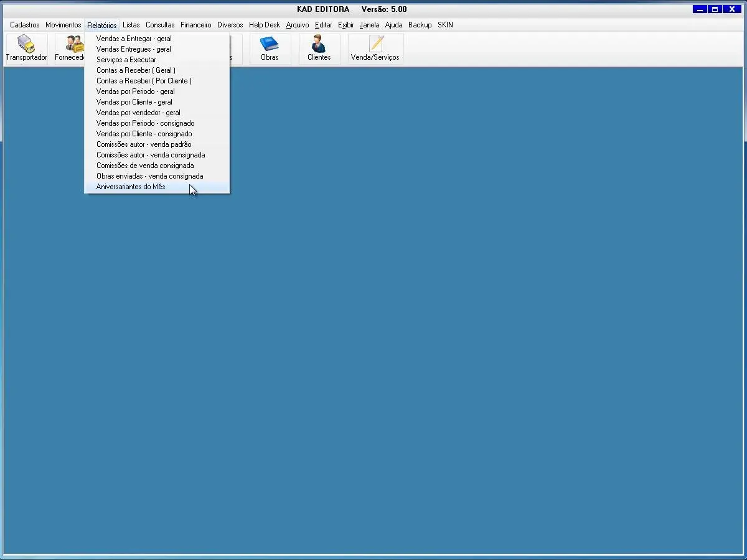Open the Clientes person icon
The image size is (747, 560).
pos(319,45)
